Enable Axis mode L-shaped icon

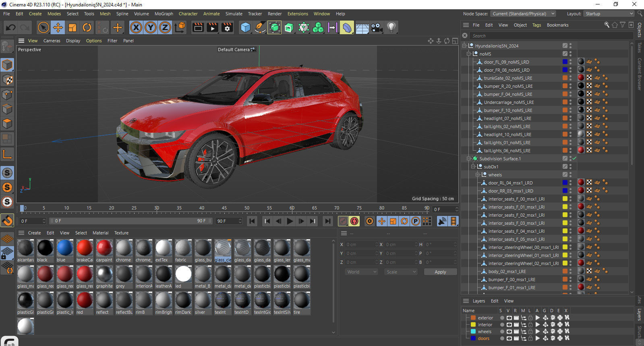(x=7, y=154)
